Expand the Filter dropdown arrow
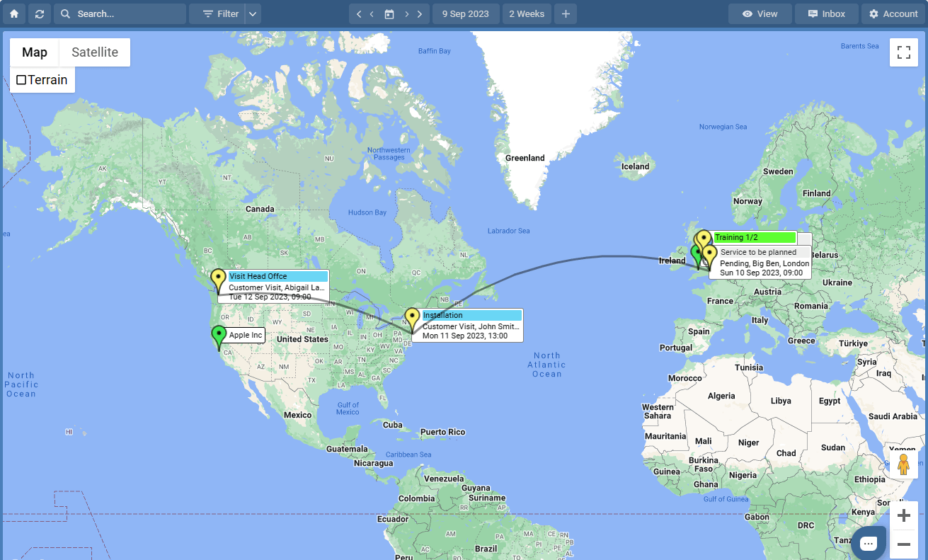Viewport: 928px width, 560px height. 253,13
